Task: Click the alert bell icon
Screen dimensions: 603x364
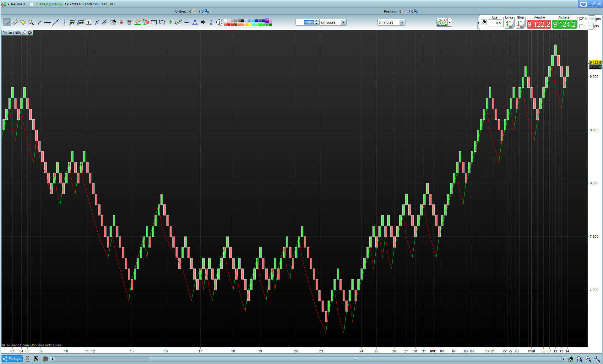Action: click(23, 22)
